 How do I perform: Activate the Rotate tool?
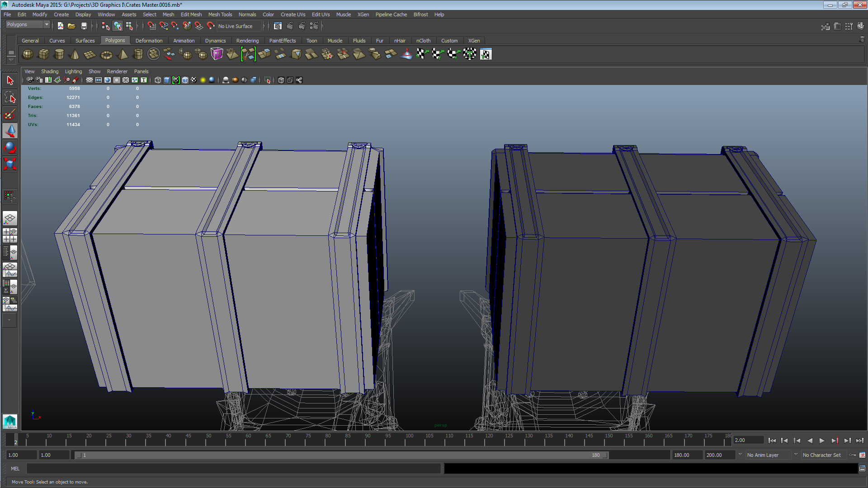pyautogui.click(x=10, y=147)
